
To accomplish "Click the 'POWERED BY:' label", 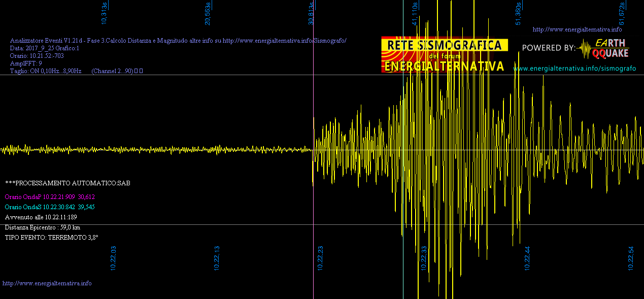I will [x=549, y=48].
